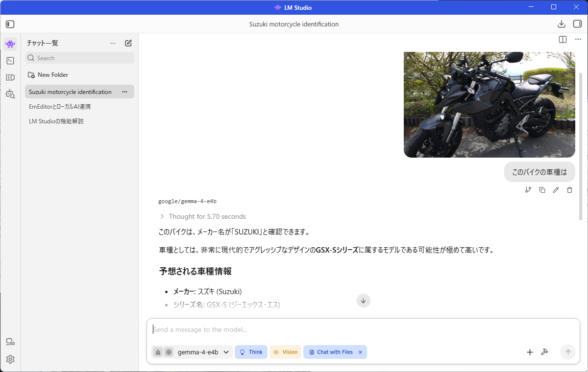Send message with the up arrow button
Screen dimensions: 588x372
[568, 352]
